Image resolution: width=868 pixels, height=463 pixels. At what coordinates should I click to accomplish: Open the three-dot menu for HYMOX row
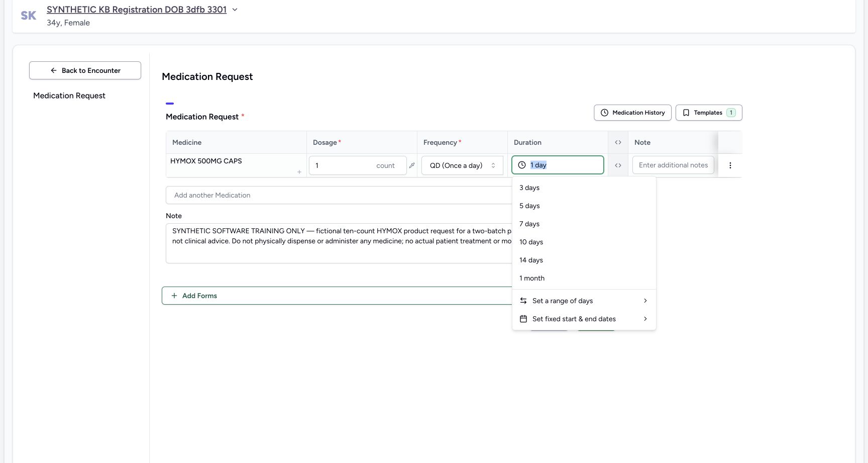(x=730, y=165)
